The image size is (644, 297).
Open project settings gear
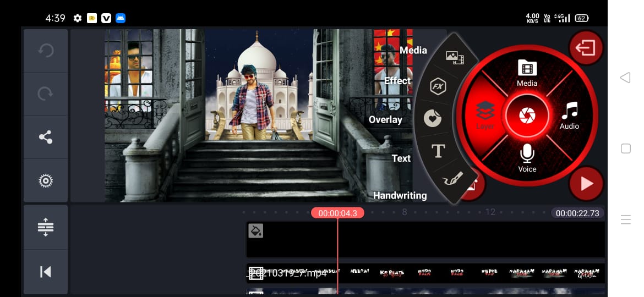46,180
